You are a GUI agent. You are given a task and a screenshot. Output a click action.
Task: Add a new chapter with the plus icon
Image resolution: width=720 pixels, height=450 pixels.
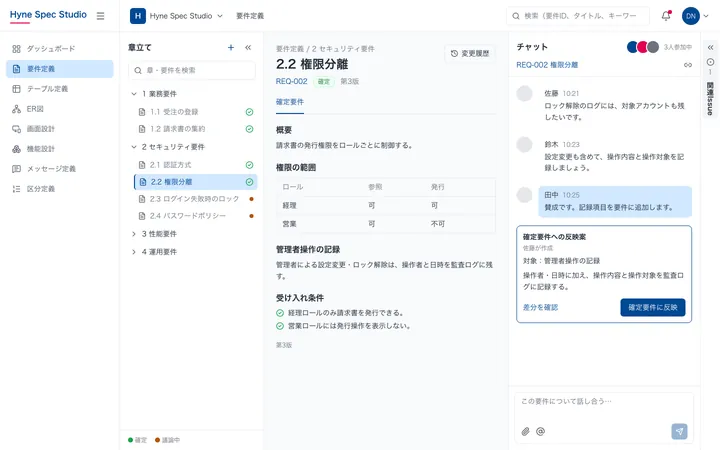click(231, 47)
